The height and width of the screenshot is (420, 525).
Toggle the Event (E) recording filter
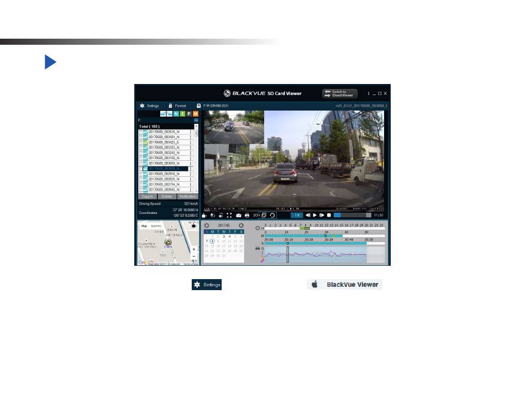[x=182, y=114]
